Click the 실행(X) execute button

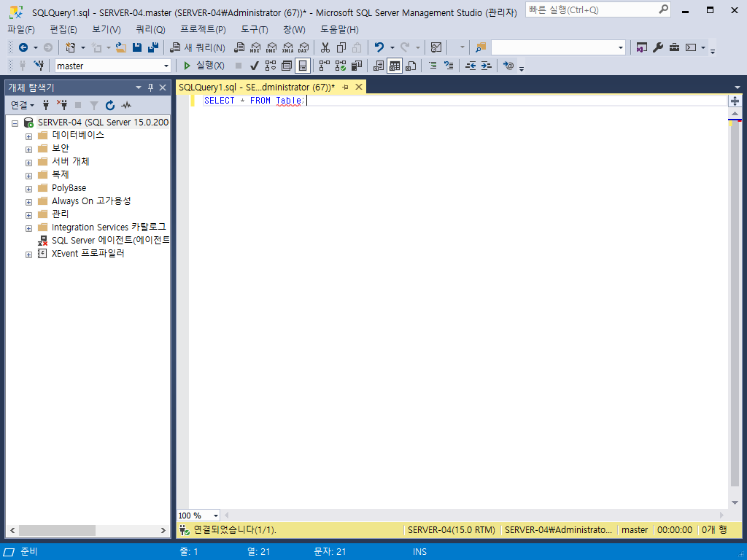pos(204,66)
